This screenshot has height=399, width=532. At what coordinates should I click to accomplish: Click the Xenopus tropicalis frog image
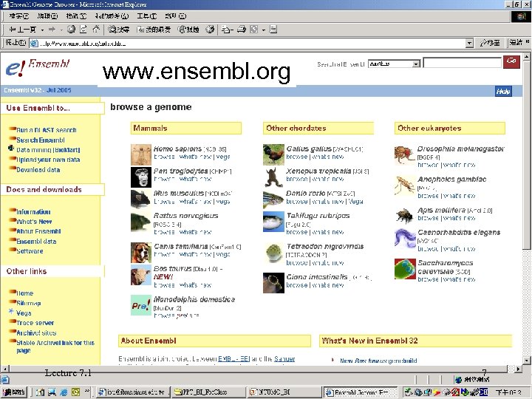pyautogui.click(x=273, y=177)
